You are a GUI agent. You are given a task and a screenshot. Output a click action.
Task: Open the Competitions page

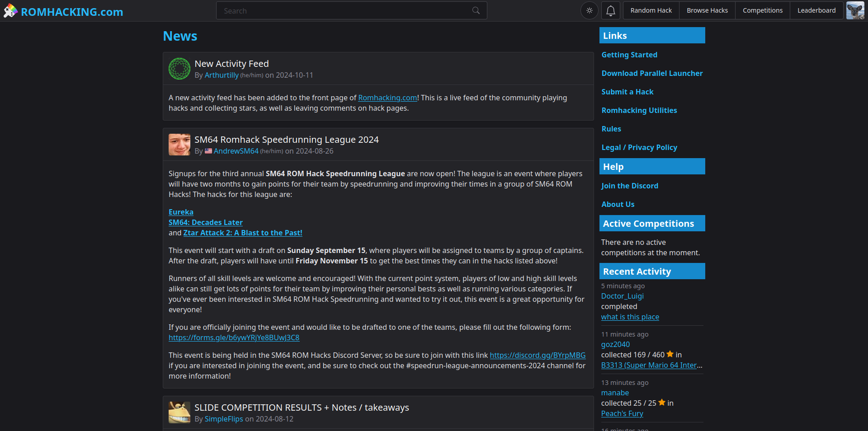(x=762, y=10)
